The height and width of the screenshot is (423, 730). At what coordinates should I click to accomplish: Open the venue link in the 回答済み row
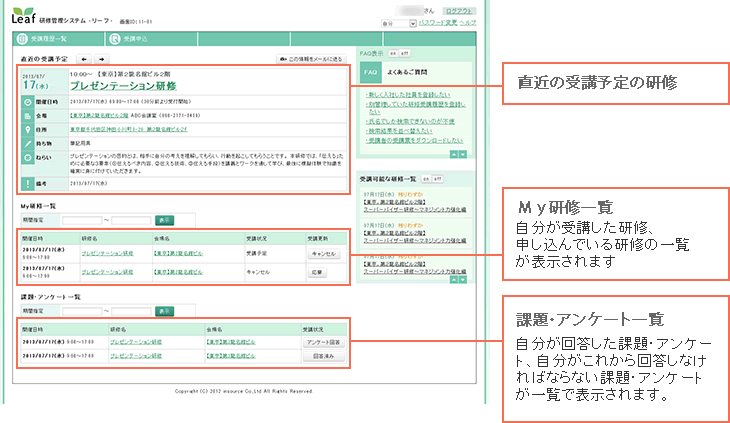pyautogui.click(x=231, y=356)
